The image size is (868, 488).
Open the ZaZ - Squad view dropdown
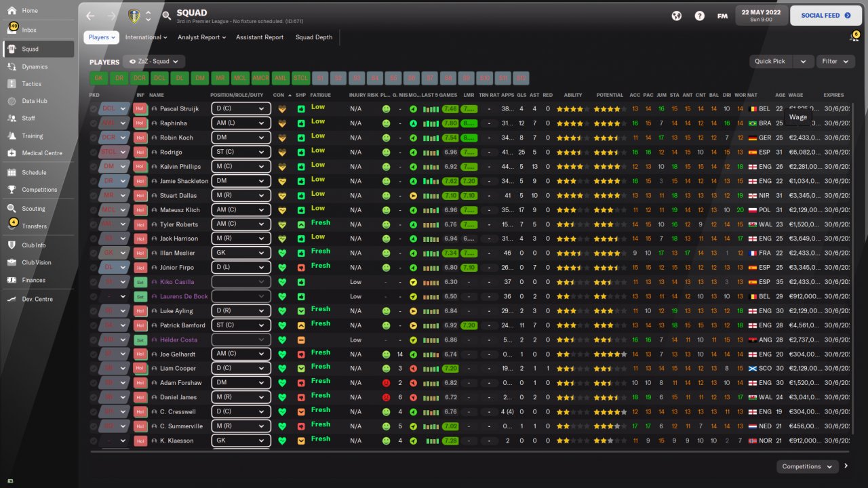pyautogui.click(x=153, y=62)
